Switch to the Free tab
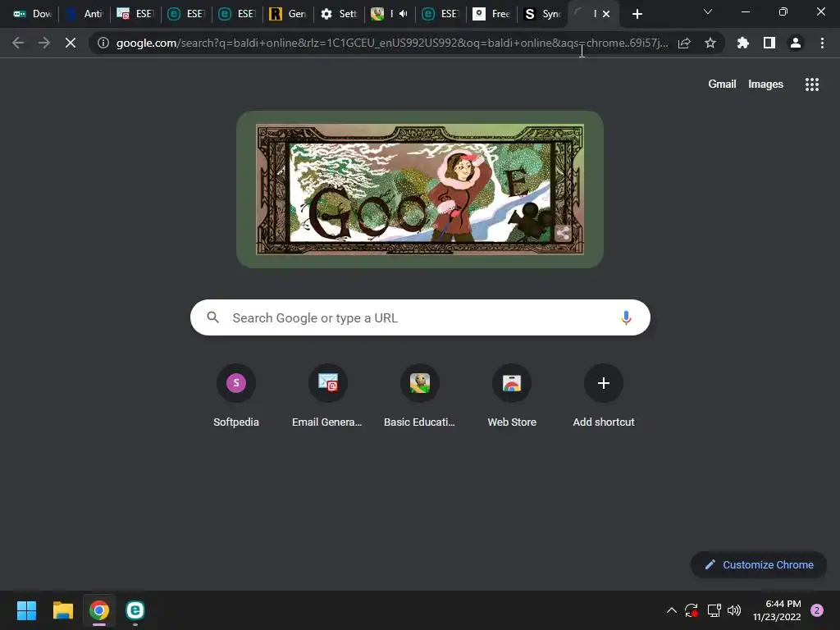This screenshot has width=840, height=630. [x=492, y=14]
